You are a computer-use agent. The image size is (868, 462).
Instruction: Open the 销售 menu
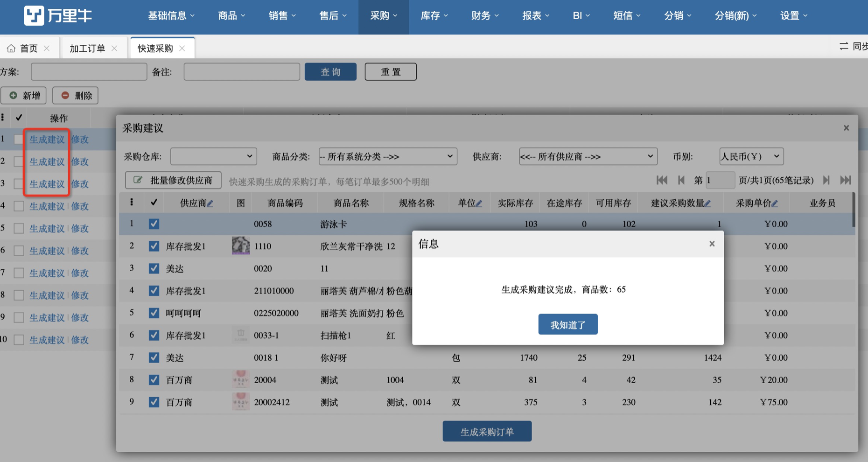[282, 16]
